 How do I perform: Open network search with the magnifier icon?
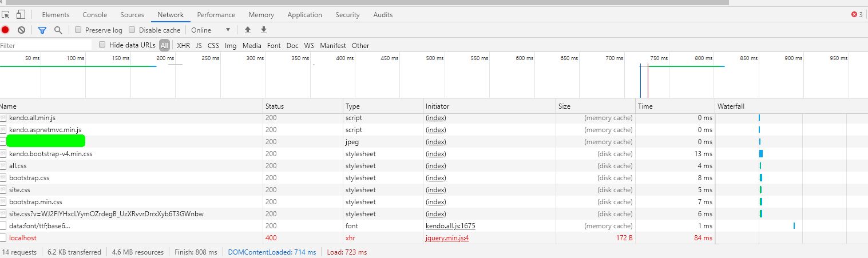58,30
